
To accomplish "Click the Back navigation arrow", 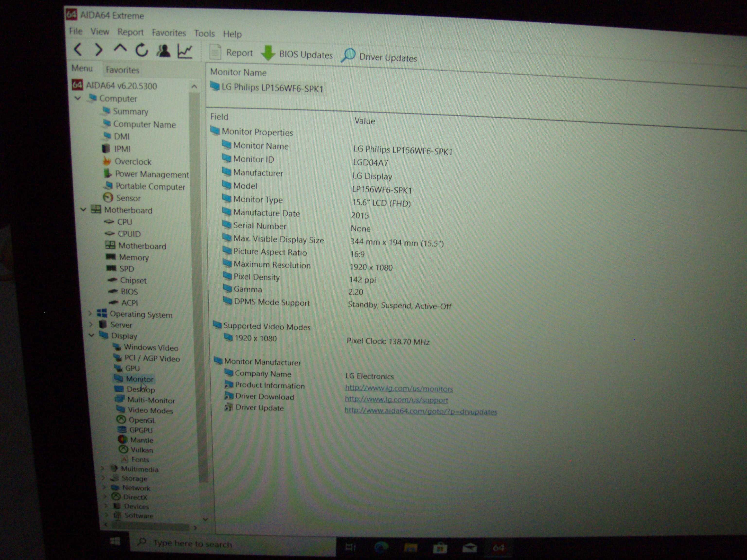I will (x=78, y=49).
